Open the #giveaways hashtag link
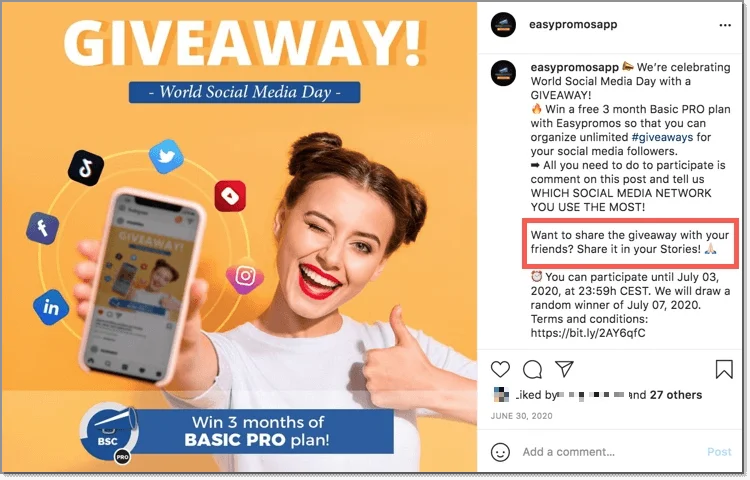Viewport: 750px width, 480px height. point(662,137)
